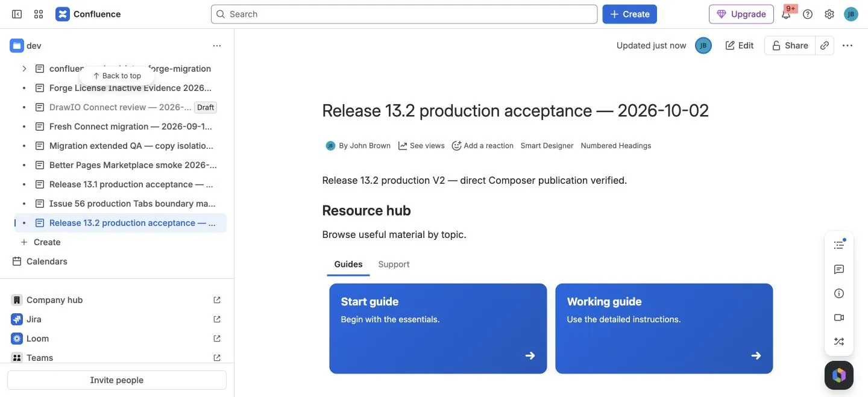Click the arrow on the Working guide card
The image size is (868, 397).
click(756, 355)
